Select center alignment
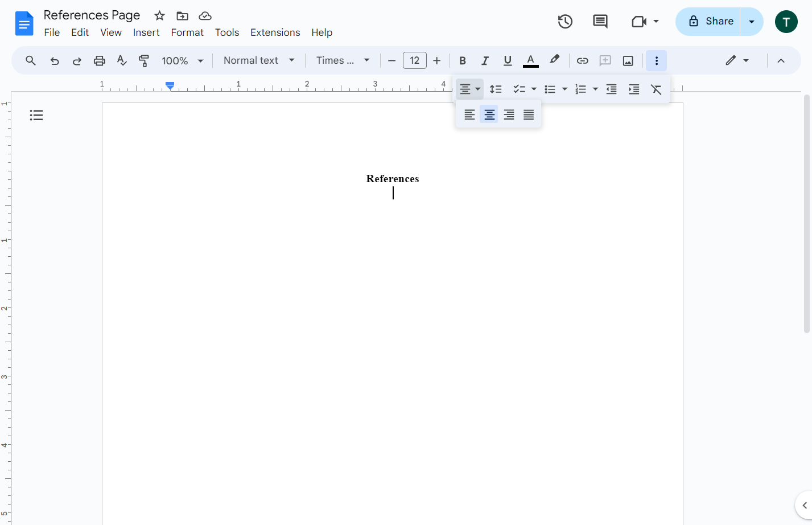This screenshot has width=812, height=525. [489, 114]
